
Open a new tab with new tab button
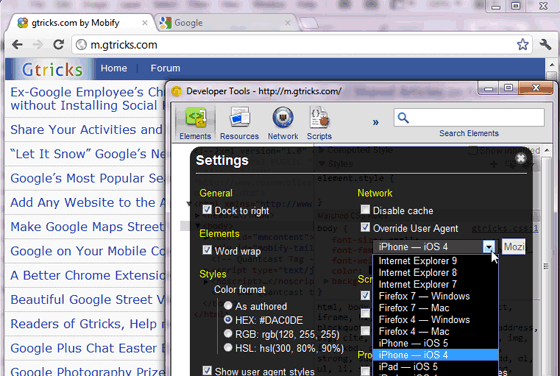click(308, 23)
